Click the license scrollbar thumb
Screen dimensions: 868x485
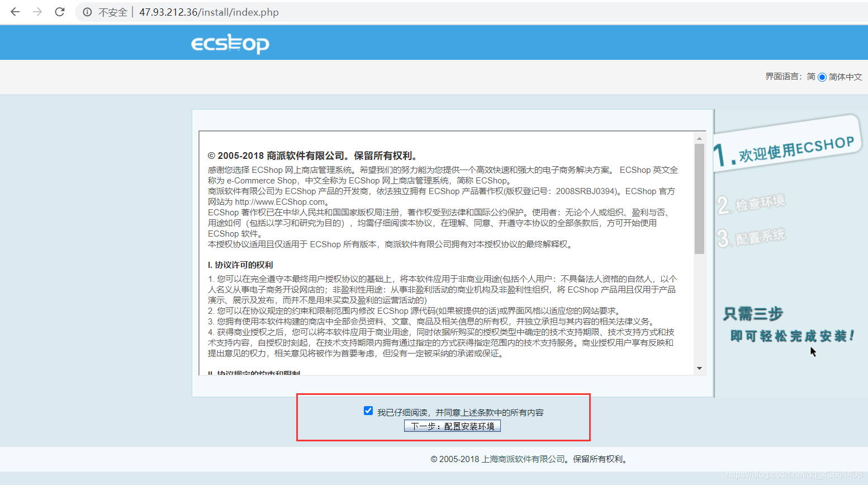(699, 199)
